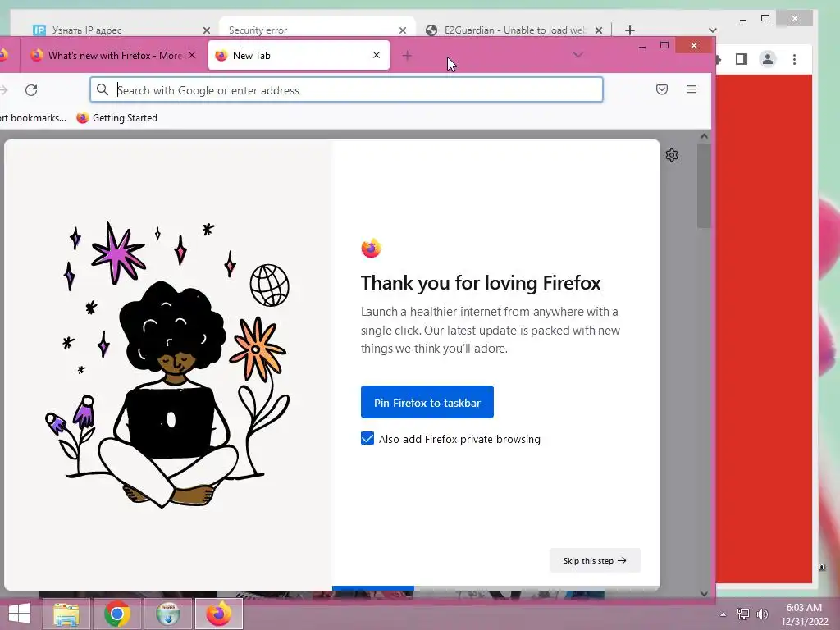Image resolution: width=840 pixels, height=630 pixels.
Task: Click the Firefox forward navigation arrow
Action: tap(4, 90)
